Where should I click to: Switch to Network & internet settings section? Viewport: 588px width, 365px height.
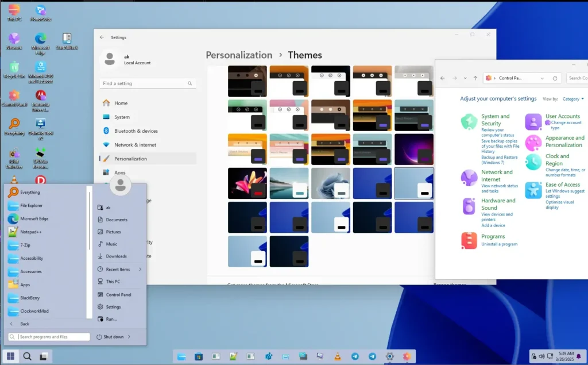pyautogui.click(x=135, y=144)
